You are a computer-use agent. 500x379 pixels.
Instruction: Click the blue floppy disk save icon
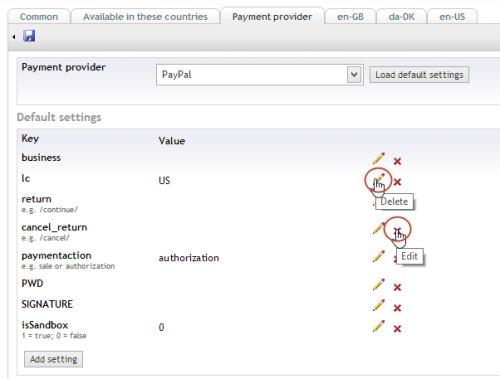pyautogui.click(x=29, y=36)
